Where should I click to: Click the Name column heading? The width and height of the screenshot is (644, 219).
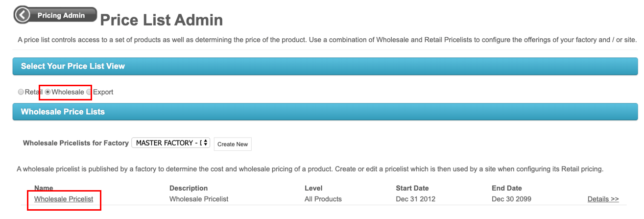(44, 188)
